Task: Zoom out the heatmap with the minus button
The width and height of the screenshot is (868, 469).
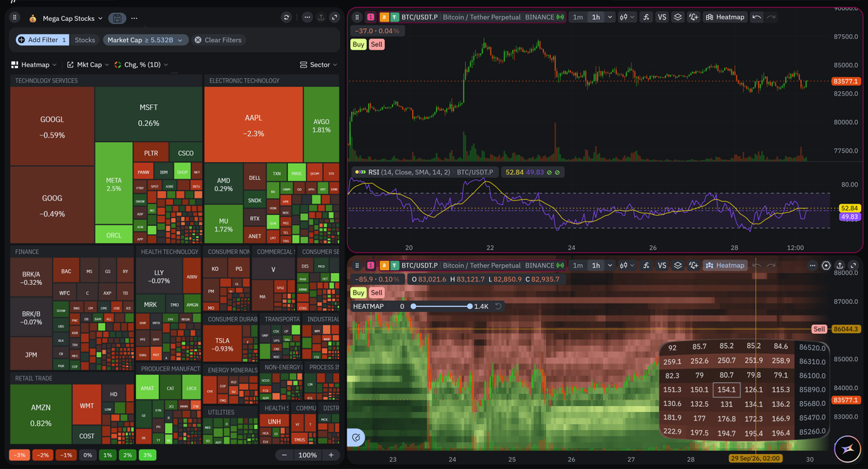Action: 285,455
